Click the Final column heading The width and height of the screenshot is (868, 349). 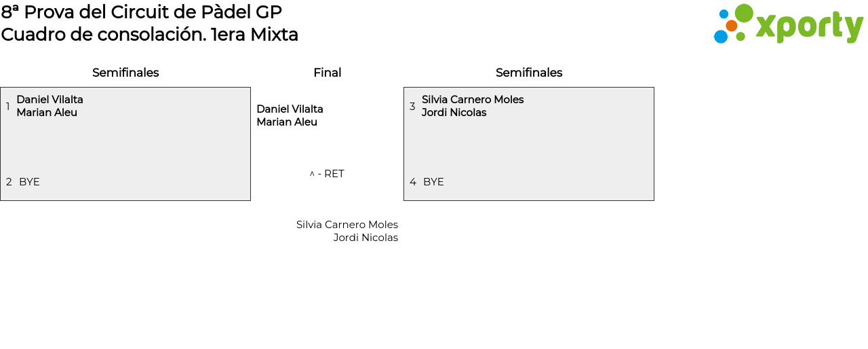(327, 73)
